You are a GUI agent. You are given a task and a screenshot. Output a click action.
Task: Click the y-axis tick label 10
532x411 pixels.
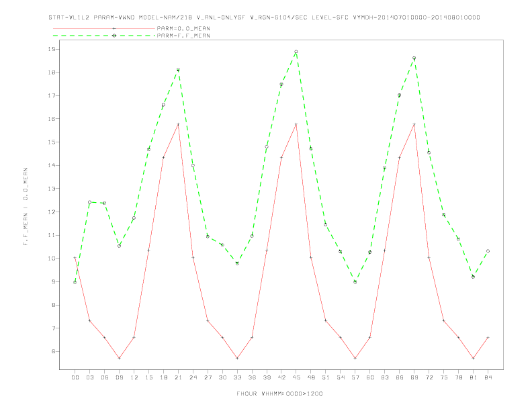[x=51, y=259]
